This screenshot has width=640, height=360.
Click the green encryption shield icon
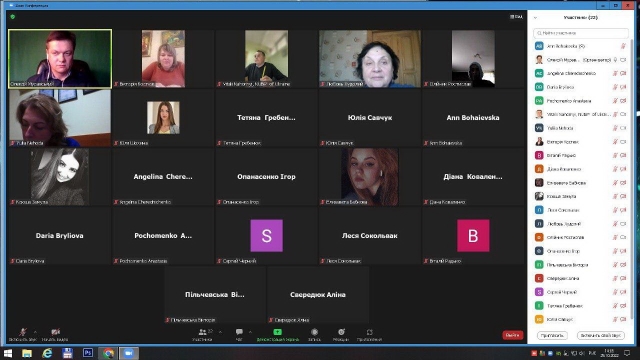[x=13, y=17]
